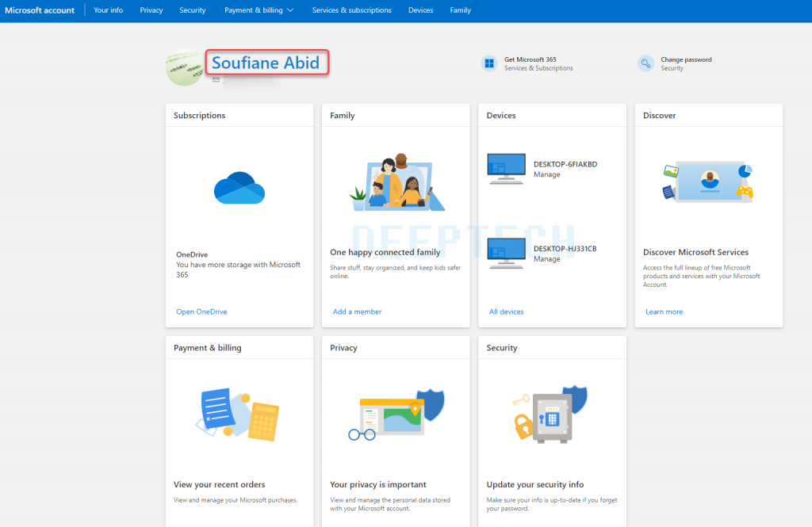812x527 pixels.
Task: Click the OneDrive cloud icon
Action: 239,188
